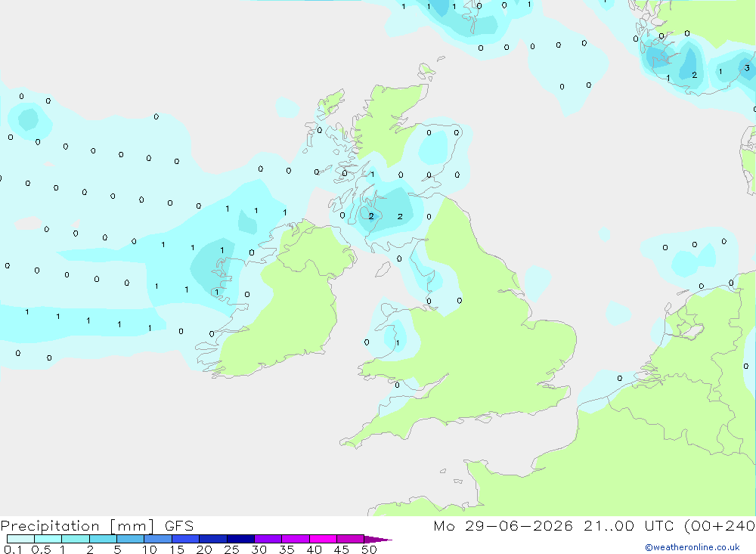Click the map value "3" near Norway
Screen dimensions: 756x554
[747, 68]
